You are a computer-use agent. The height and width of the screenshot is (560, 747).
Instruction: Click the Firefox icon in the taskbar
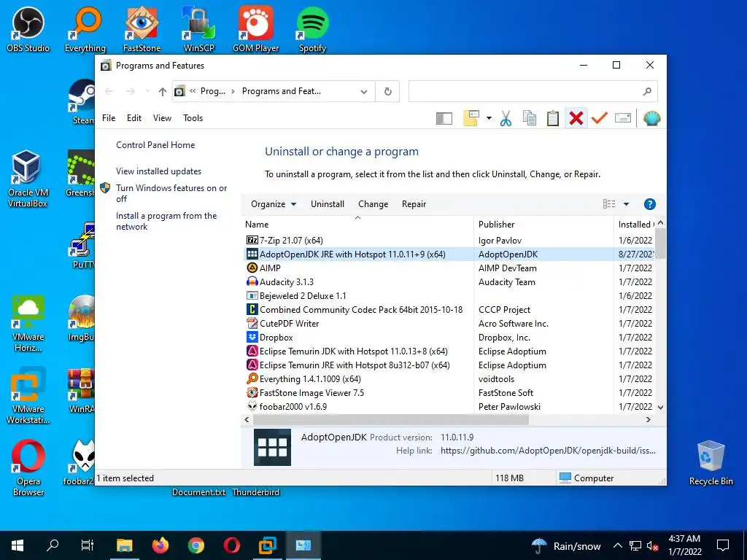(160, 545)
